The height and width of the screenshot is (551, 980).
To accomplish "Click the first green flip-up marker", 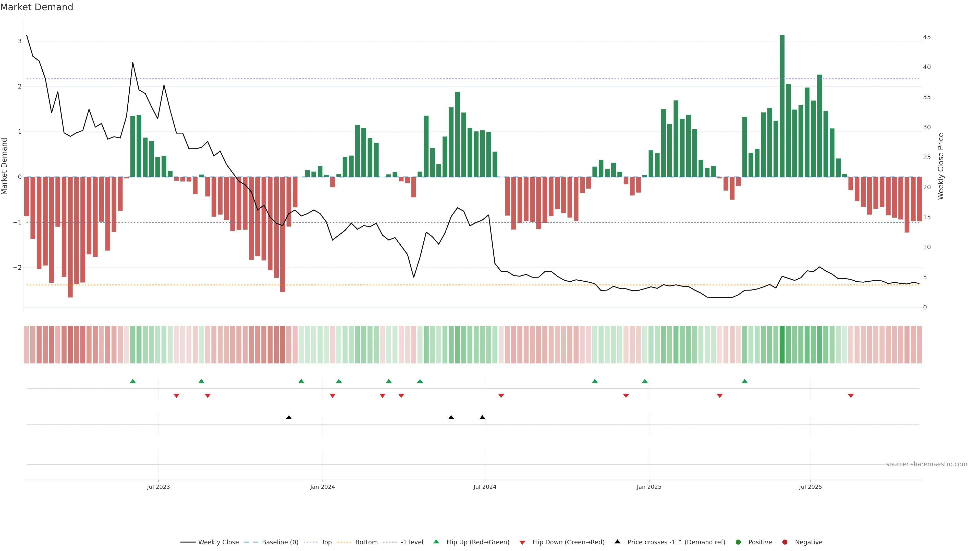I will 133,381.
